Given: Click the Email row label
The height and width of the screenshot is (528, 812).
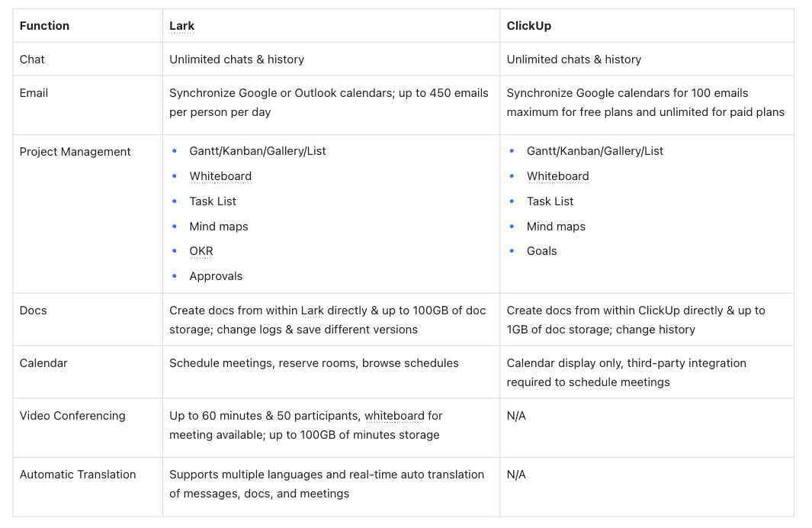Looking at the screenshot, I should (x=34, y=93).
